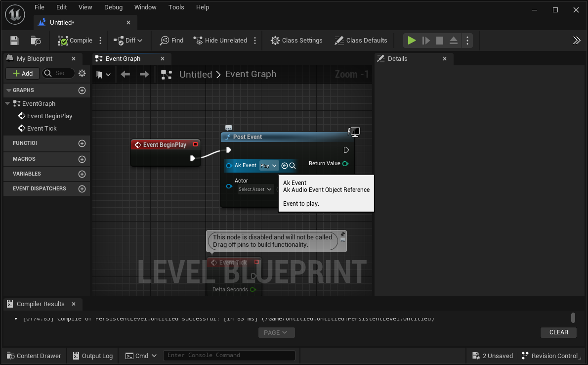
Task: Close the Details panel
Action: (x=445, y=58)
